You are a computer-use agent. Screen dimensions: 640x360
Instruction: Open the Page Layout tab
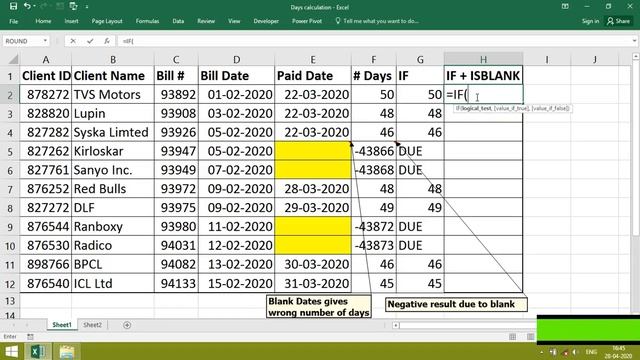(x=107, y=21)
